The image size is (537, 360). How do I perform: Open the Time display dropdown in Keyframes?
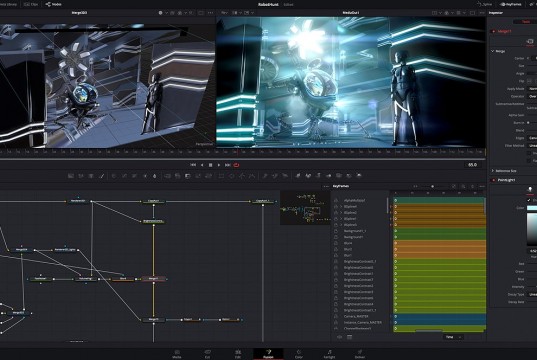(x=453, y=337)
